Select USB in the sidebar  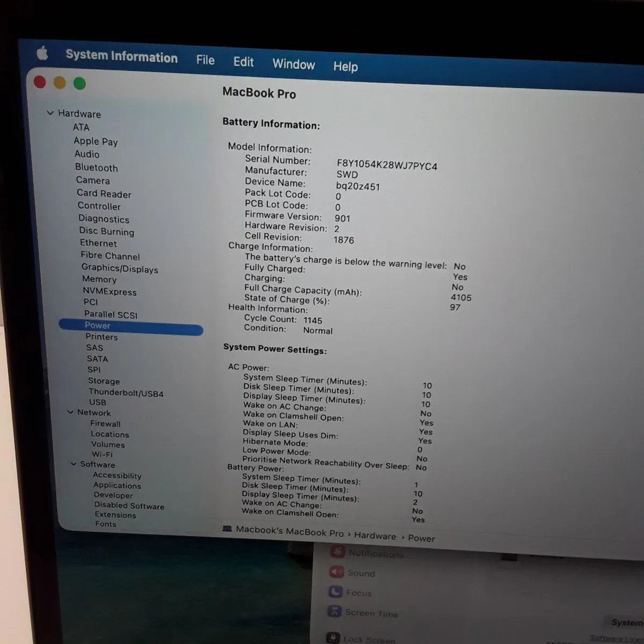(98, 402)
